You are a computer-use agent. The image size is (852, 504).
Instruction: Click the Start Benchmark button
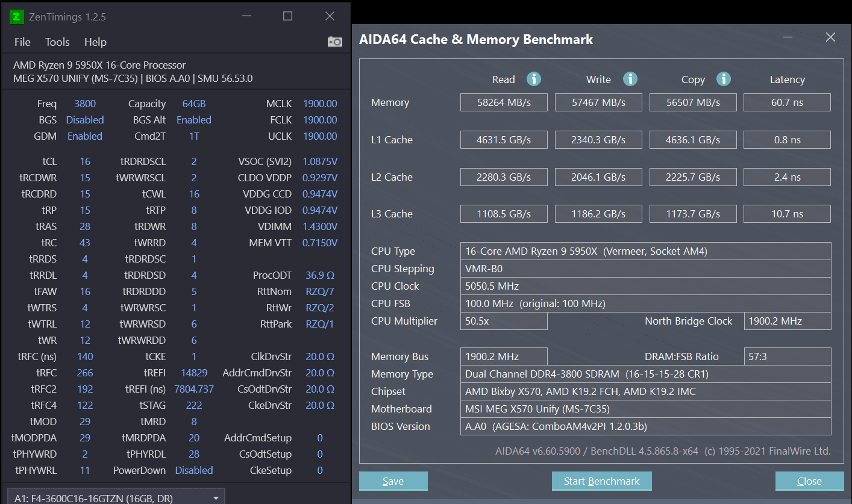tap(601, 481)
